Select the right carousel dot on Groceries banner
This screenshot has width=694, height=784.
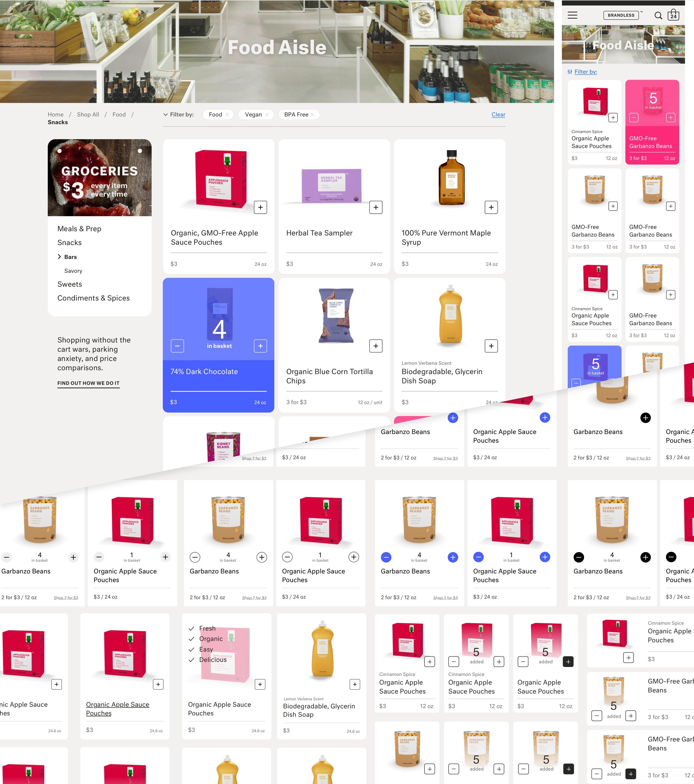(140, 151)
